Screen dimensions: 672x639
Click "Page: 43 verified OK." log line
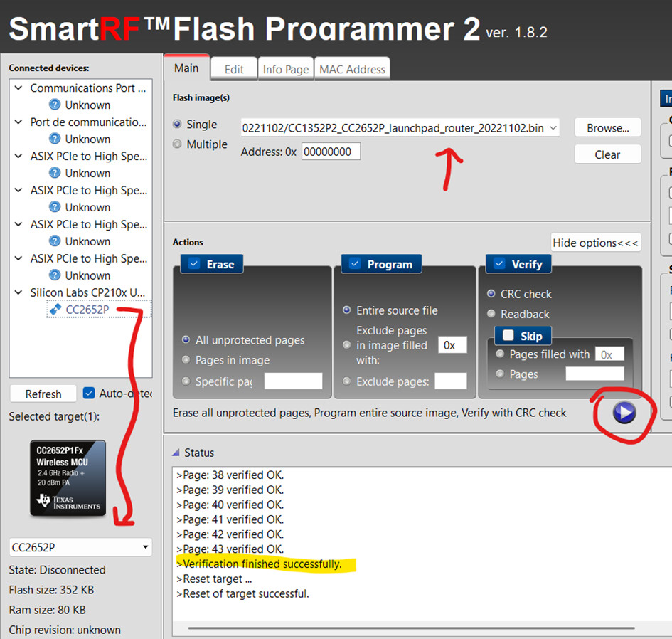click(230, 549)
